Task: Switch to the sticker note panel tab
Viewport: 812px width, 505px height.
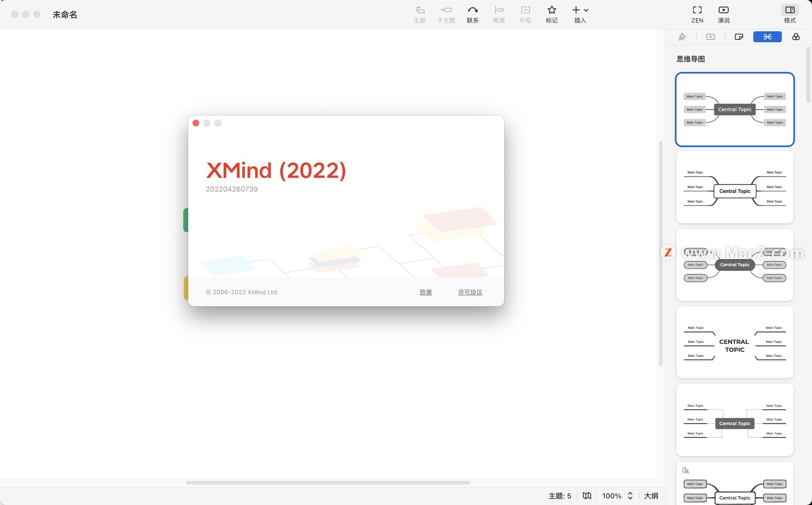Action: click(x=739, y=37)
